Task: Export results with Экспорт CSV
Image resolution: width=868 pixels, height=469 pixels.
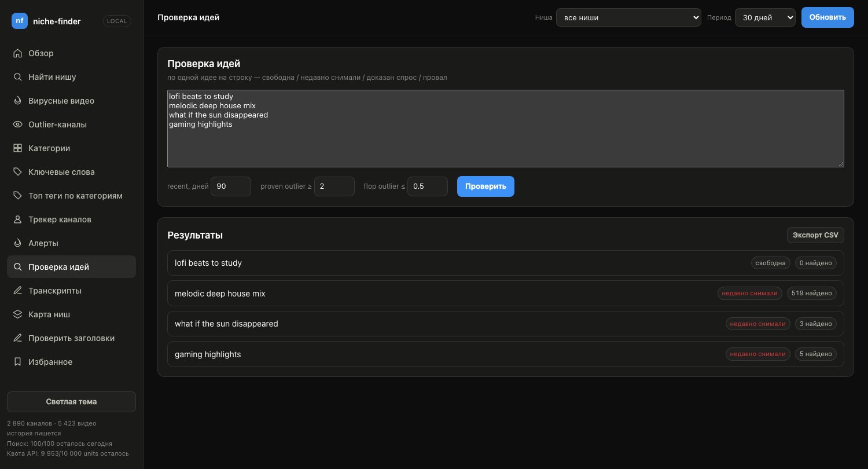Action: 815,235
